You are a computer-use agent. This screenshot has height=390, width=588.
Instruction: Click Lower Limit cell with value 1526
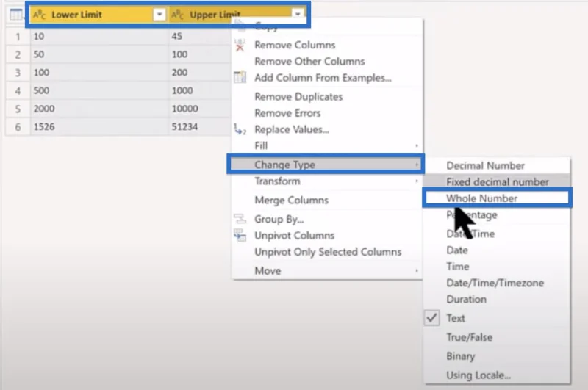click(99, 126)
